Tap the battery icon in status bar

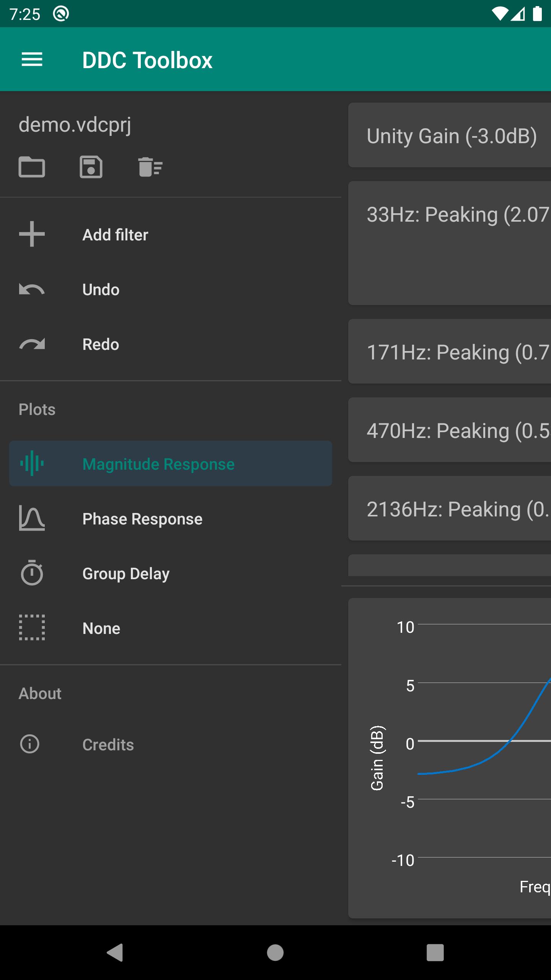(x=538, y=14)
